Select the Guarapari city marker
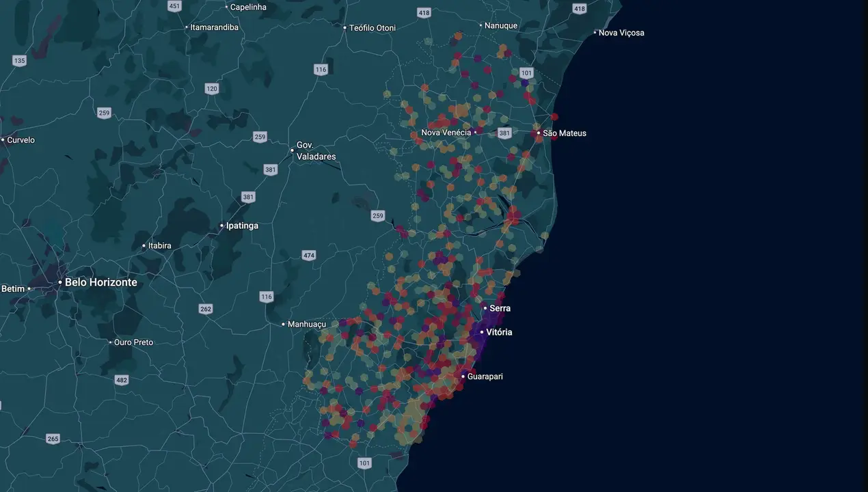 click(463, 377)
